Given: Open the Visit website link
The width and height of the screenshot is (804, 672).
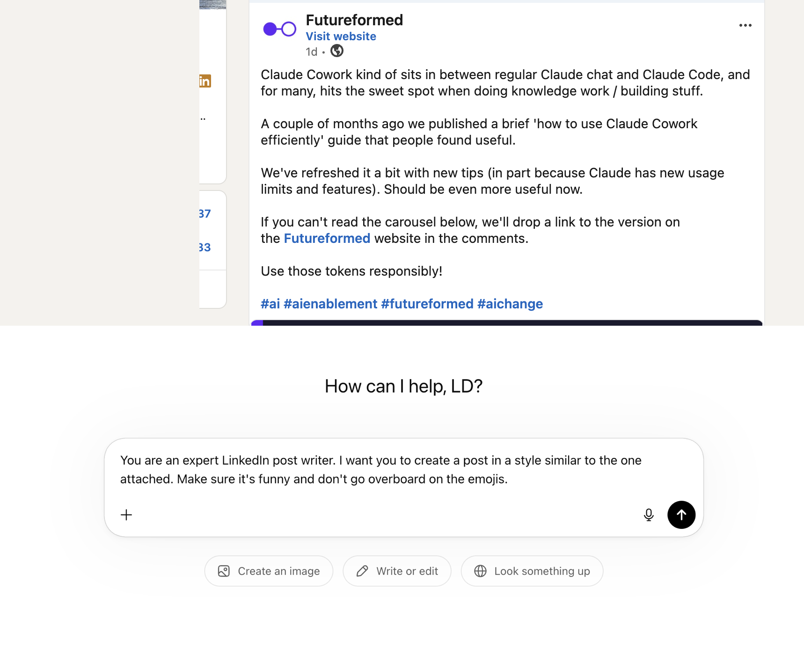Looking at the screenshot, I should point(341,37).
